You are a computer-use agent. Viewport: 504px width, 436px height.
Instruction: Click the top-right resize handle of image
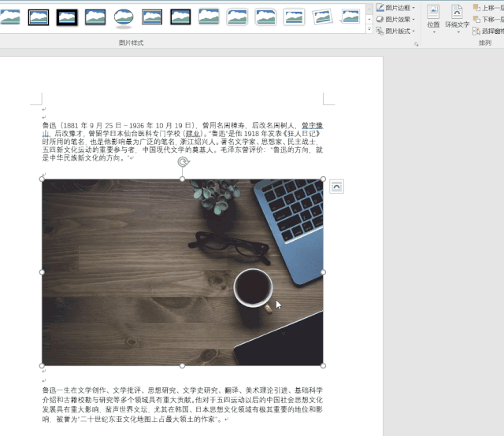click(323, 179)
